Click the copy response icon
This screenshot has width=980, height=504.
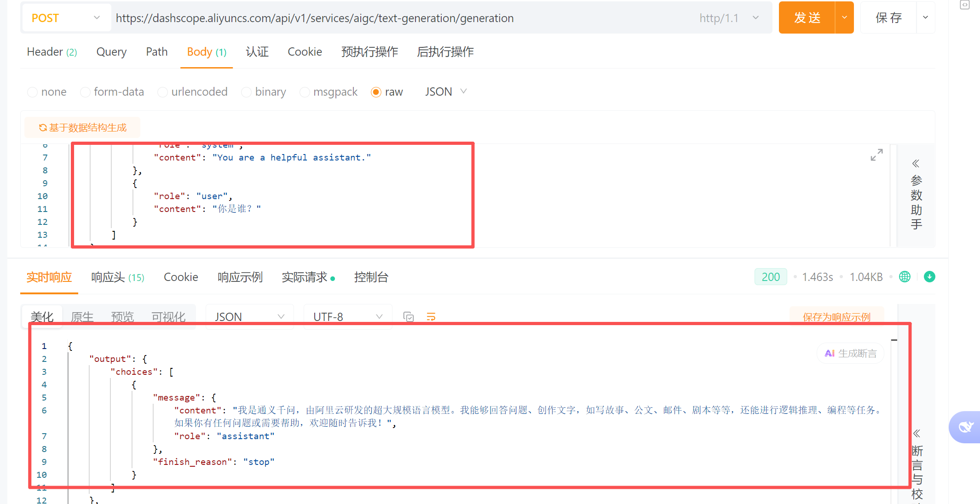[x=408, y=317]
